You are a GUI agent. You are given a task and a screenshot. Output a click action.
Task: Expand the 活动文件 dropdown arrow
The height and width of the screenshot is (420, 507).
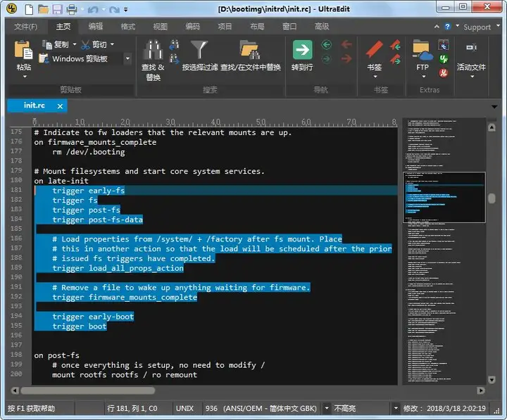(x=472, y=77)
